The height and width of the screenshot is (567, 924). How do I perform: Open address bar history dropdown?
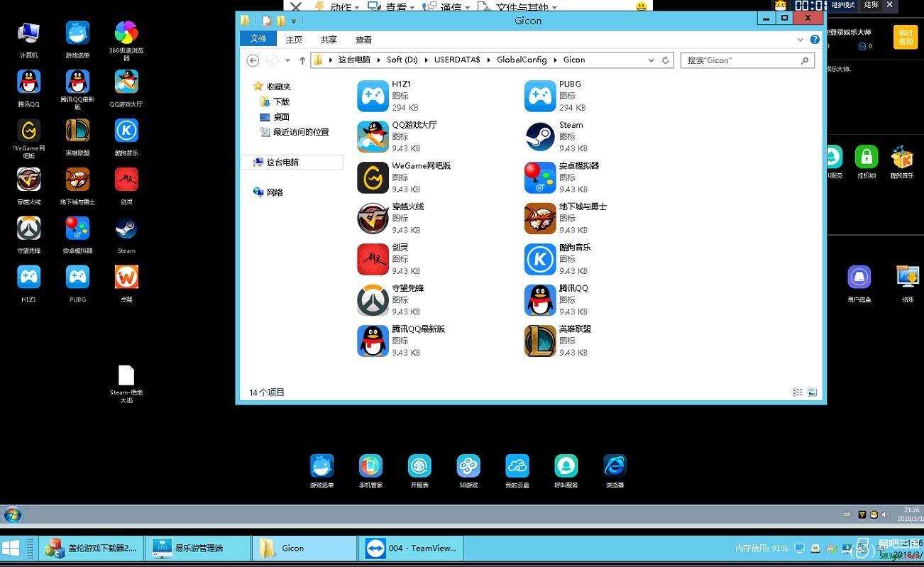coord(651,60)
